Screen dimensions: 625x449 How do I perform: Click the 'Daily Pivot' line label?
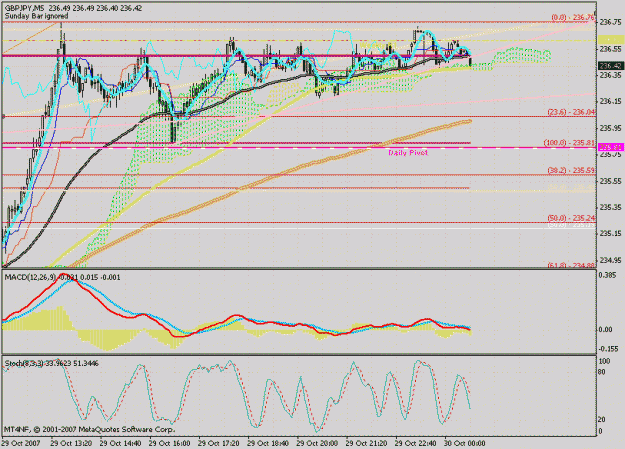(x=408, y=153)
